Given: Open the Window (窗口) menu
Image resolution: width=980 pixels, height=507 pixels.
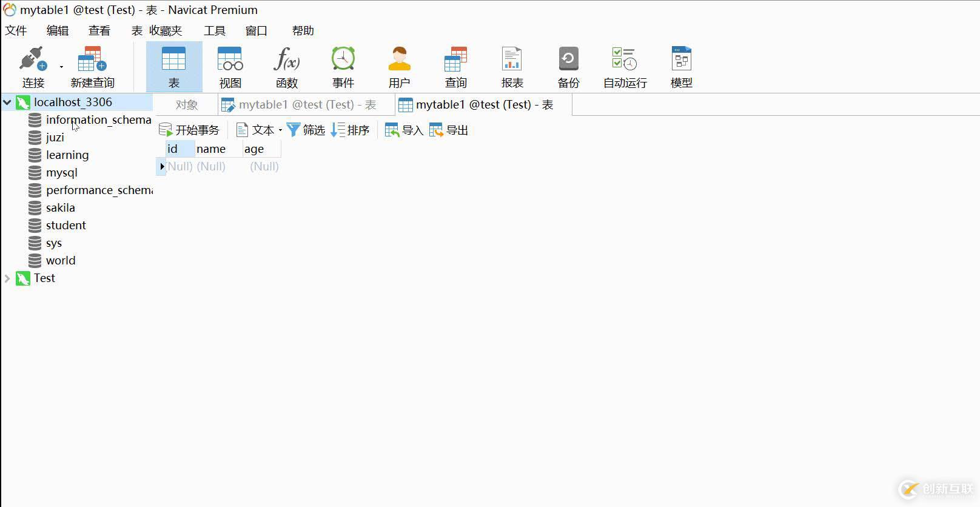Looking at the screenshot, I should tap(257, 30).
